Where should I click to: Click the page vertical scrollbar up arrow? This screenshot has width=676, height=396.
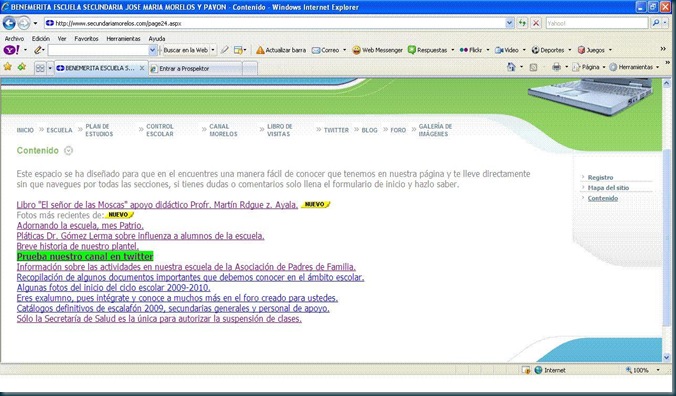[667, 82]
